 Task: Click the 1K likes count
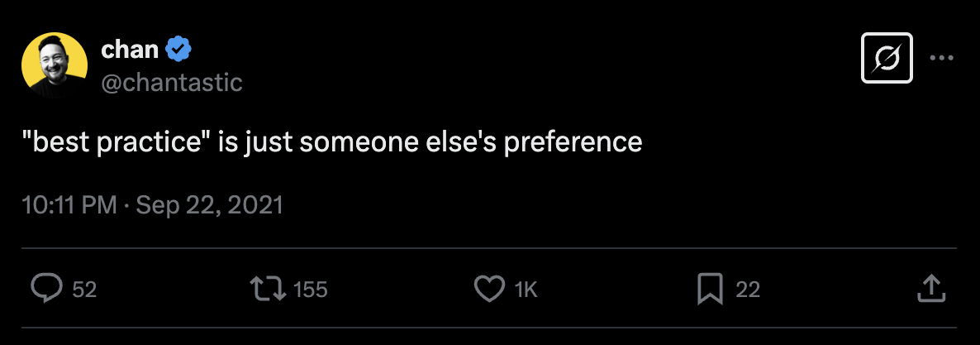click(526, 290)
